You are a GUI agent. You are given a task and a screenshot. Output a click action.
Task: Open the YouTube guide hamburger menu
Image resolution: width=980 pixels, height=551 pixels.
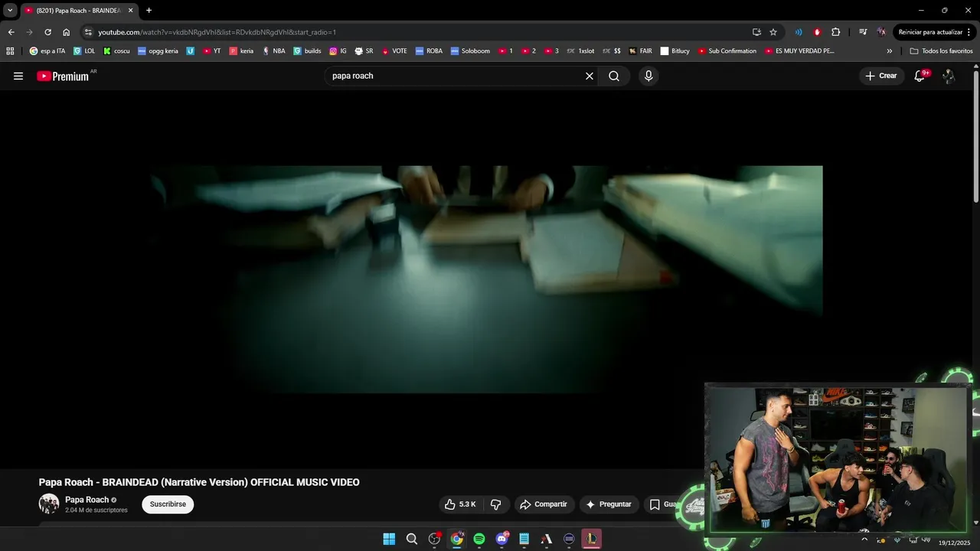(x=18, y=76)
